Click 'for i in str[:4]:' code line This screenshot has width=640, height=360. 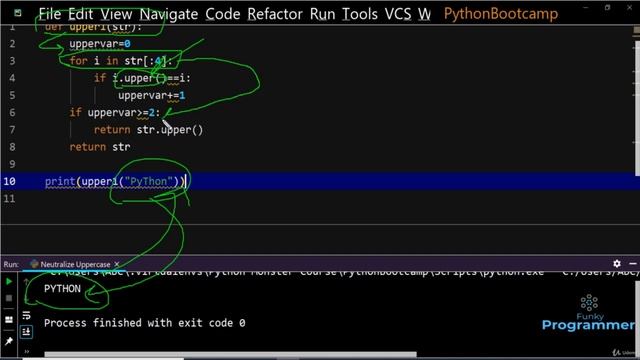coord(121,61)
